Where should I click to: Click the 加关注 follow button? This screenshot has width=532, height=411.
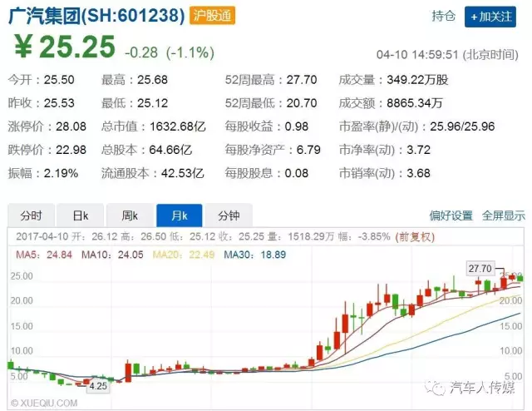tap(490, 17)
